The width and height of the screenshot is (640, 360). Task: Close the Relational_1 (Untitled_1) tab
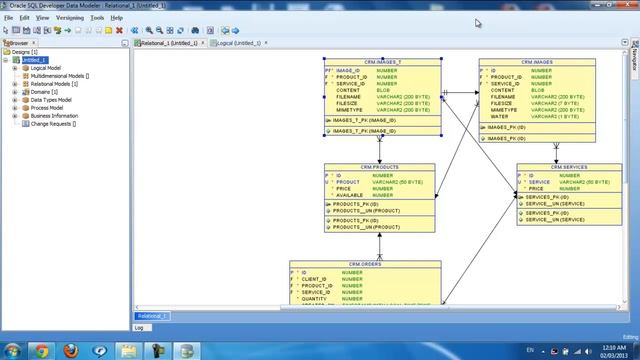[203, 42]
